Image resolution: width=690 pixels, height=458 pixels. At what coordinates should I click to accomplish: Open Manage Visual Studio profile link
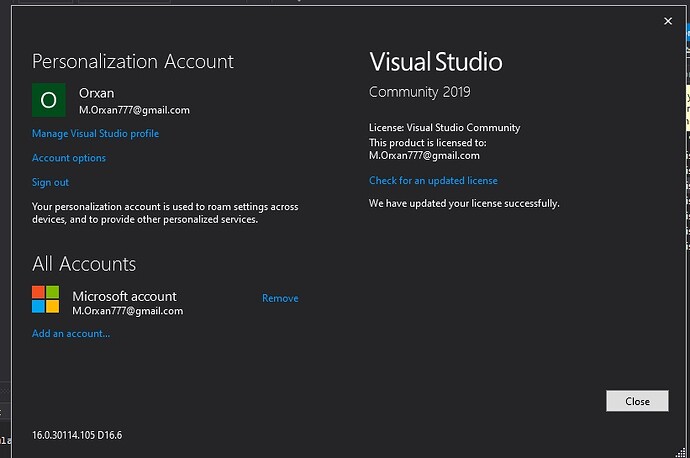point(95,133)
